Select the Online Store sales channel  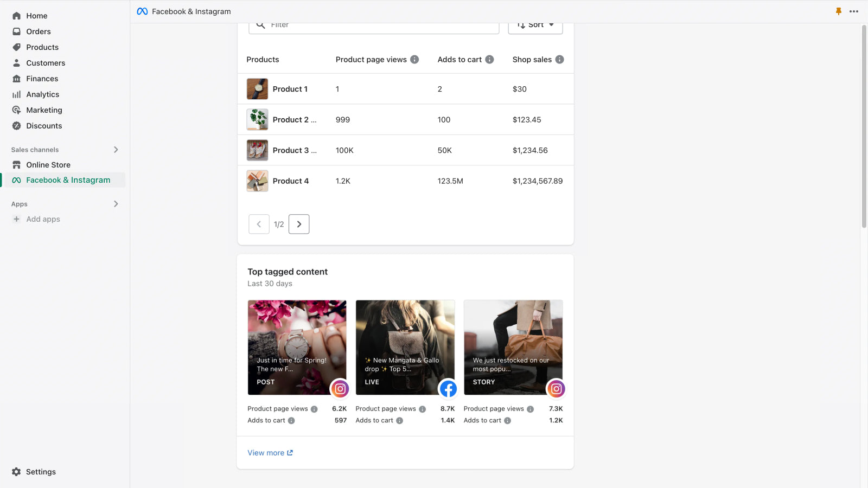click(48, 164)
